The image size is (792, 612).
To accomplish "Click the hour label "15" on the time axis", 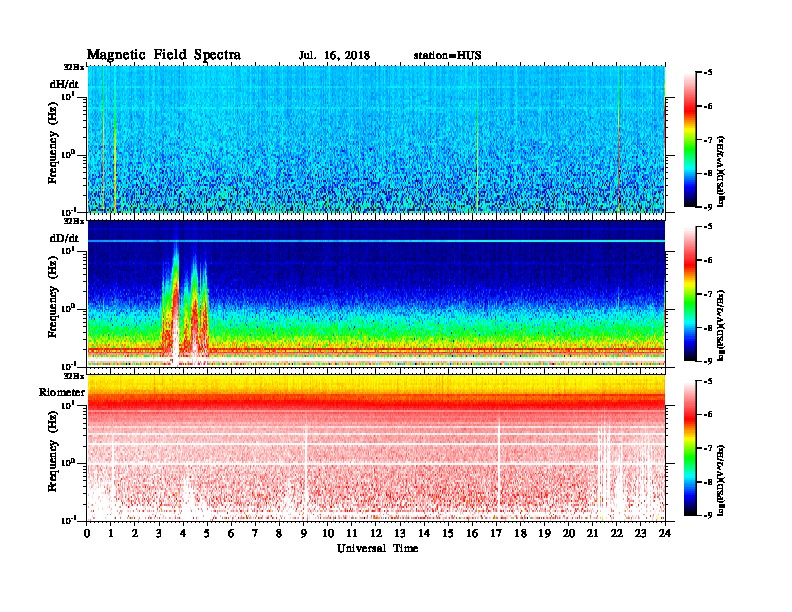I will [449, 533].
